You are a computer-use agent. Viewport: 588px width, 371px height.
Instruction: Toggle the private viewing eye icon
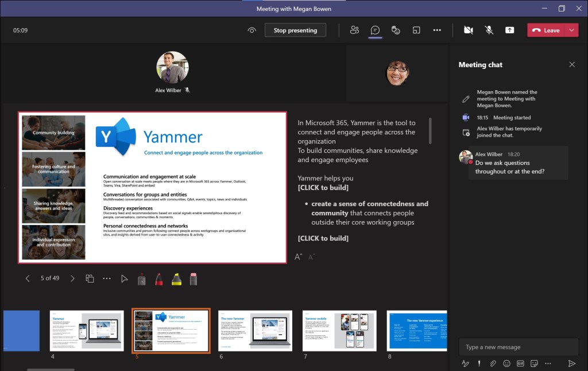[252, 30]
